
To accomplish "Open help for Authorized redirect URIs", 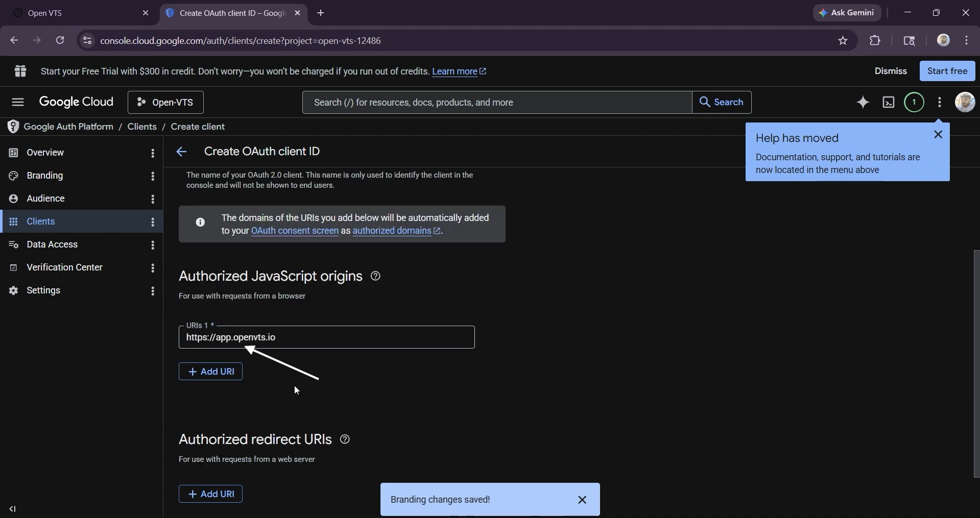I will click(345, 439).
